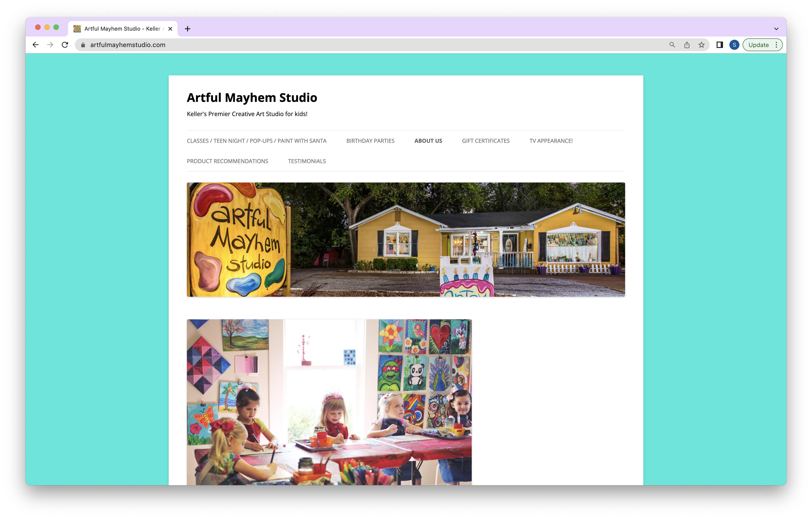Open the zoom magnifier icon in address bar

pyautogui.click(x=672, y=45)
